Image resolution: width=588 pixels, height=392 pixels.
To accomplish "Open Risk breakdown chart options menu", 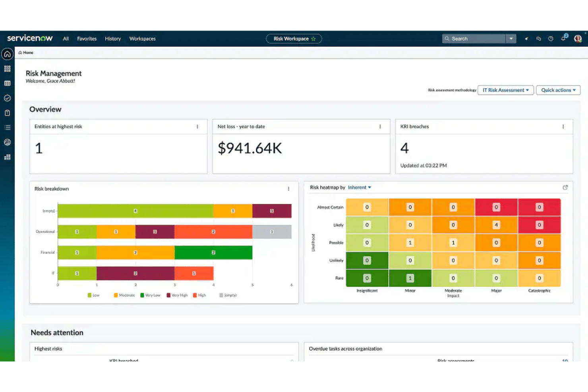I will (289, 189).
